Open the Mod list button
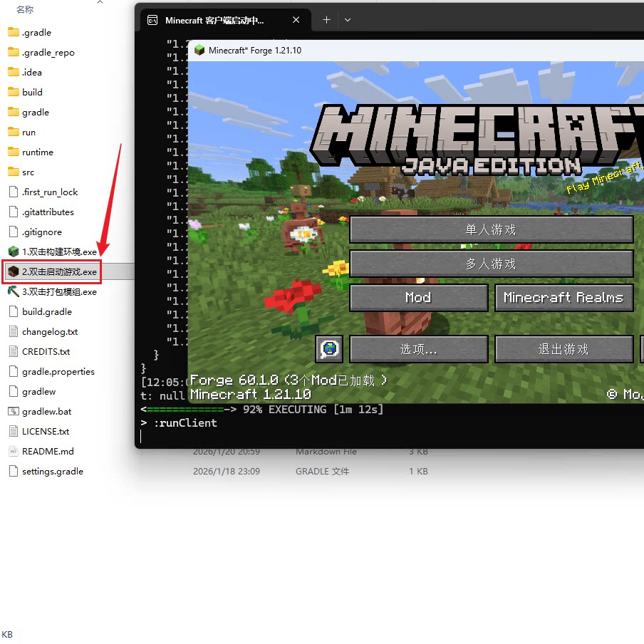 point(418,297)
